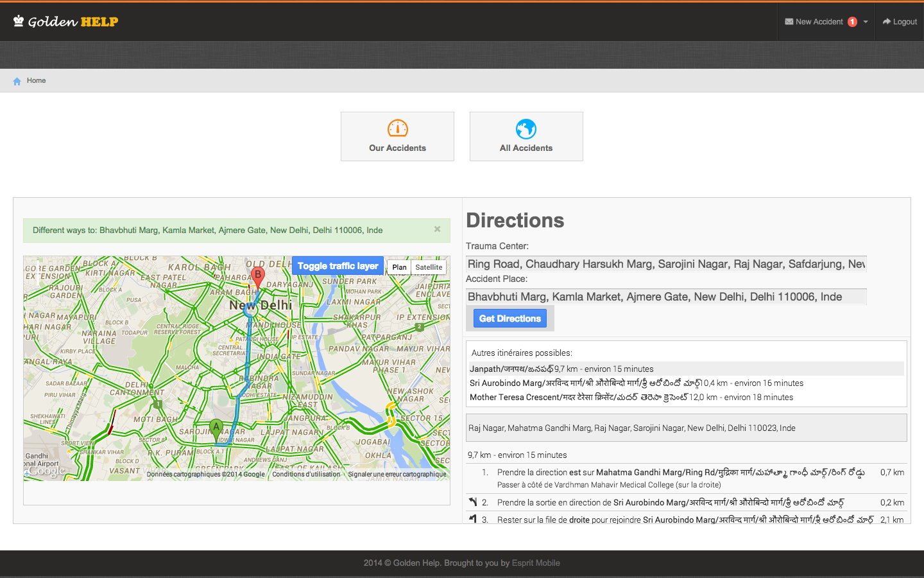
Task: Open the New Accident notifications menu
Action: [826, 22]
